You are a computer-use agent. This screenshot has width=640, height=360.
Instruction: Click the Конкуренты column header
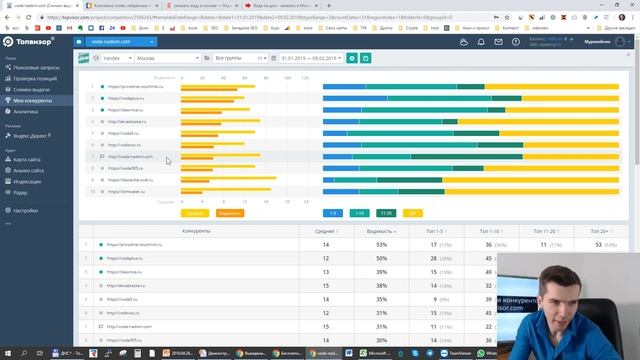tap(196, 231)
